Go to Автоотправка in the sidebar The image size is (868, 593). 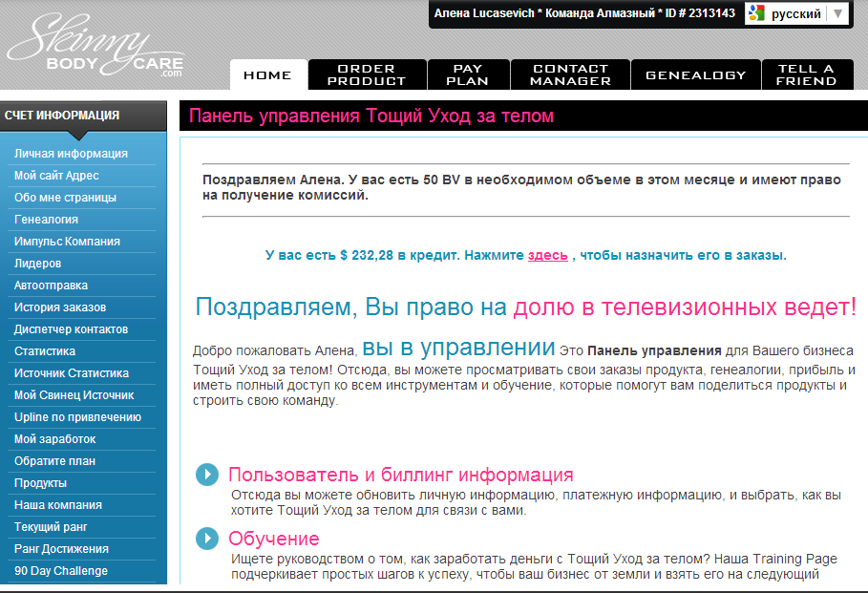click(52, 286)
